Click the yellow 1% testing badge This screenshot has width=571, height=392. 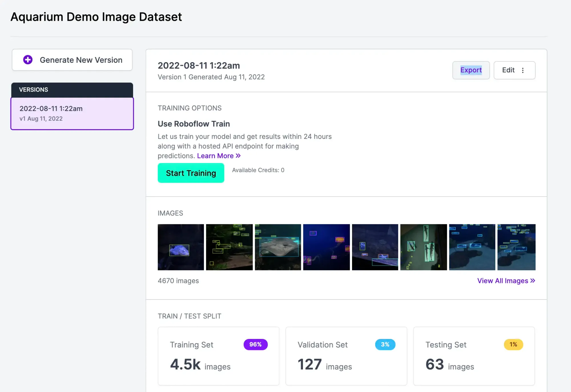tap(513, 344)
